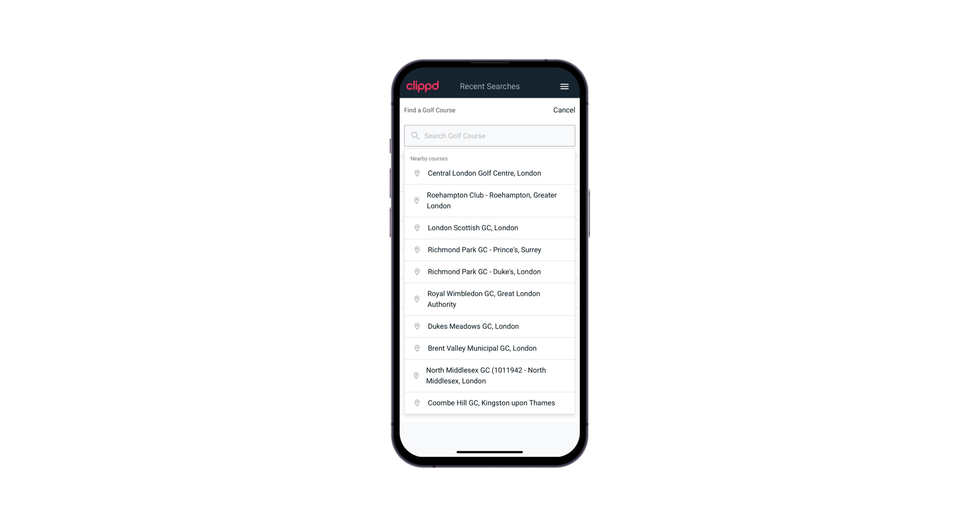Click the Search Golf Course input field
The height and width of the screenshot is (527, 980).
[x=490, y=136]
